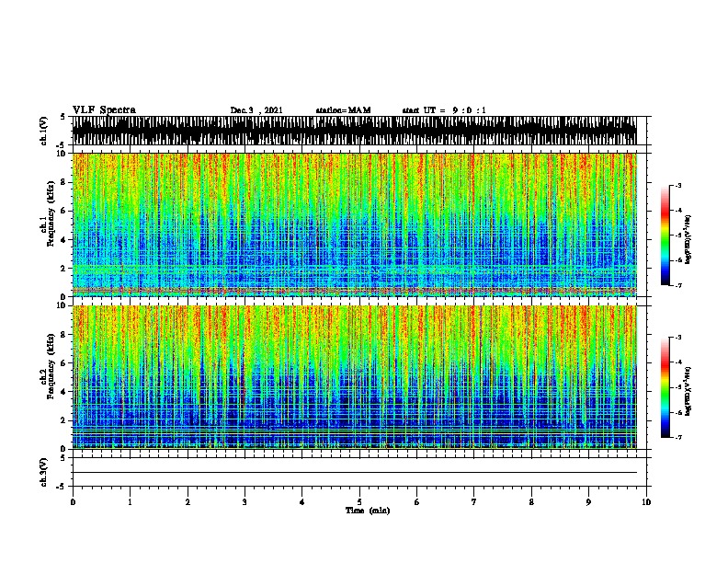Click time axis tick label "5" min
The image size is (728, 563).
tap(359, 502)
